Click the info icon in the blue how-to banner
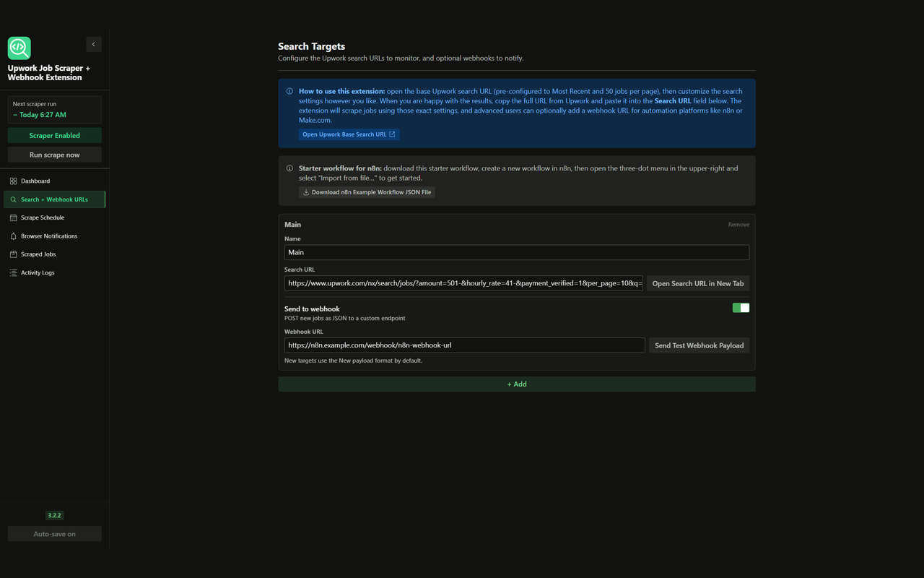This screenshot has height=578, width=924. [x=290, y=91]
